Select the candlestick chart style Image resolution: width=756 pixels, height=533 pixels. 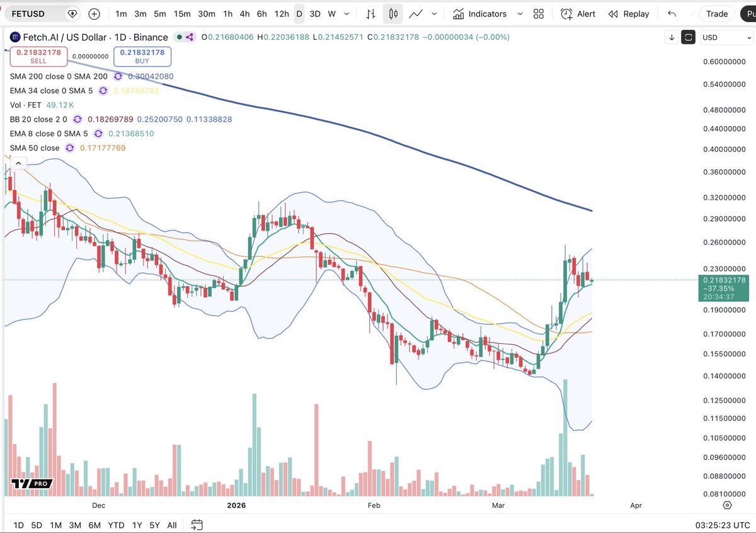[394, 14]
